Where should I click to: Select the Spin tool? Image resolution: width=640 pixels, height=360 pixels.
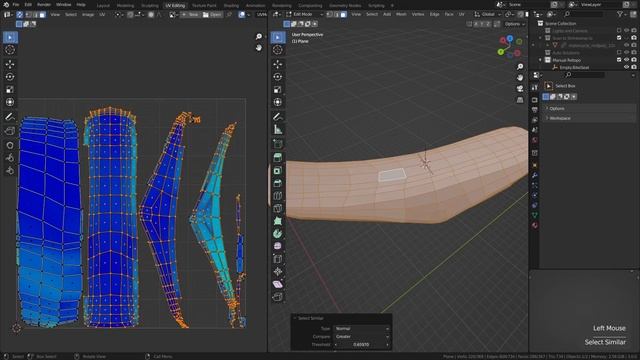point(278,233)
